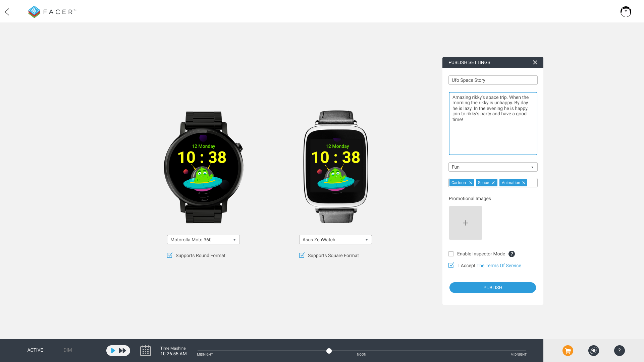
Task: Click the watch name input field
Action: click(x=493, y=80)
